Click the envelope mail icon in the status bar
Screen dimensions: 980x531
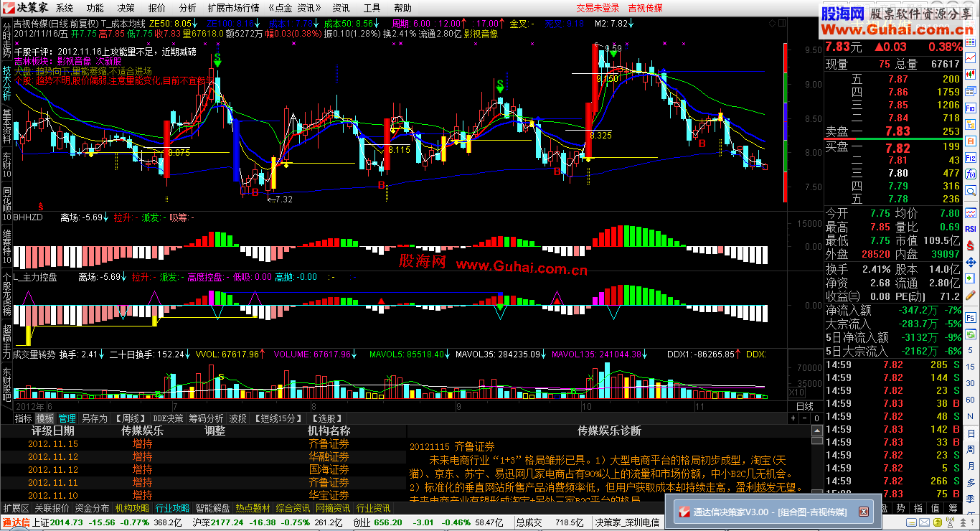(924, 522)
